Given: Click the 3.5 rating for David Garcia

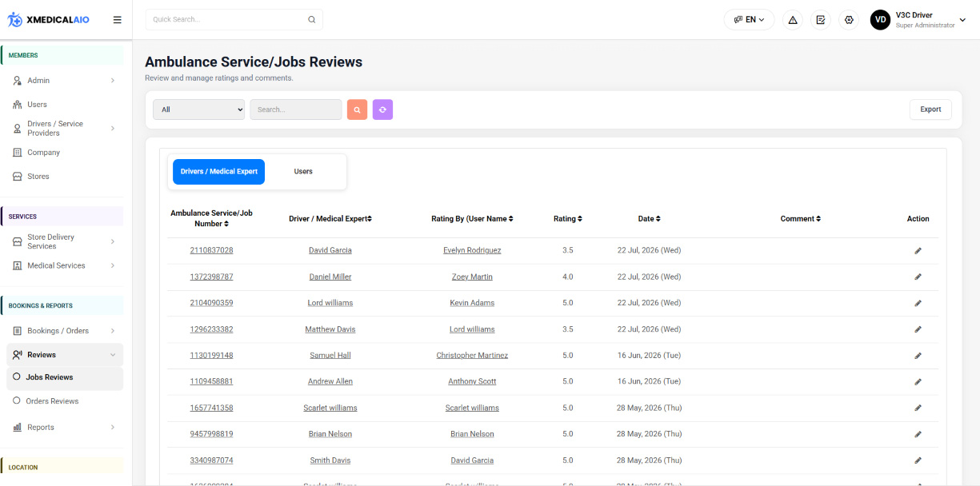Looking at the screenshot, I should pos(568,250).
